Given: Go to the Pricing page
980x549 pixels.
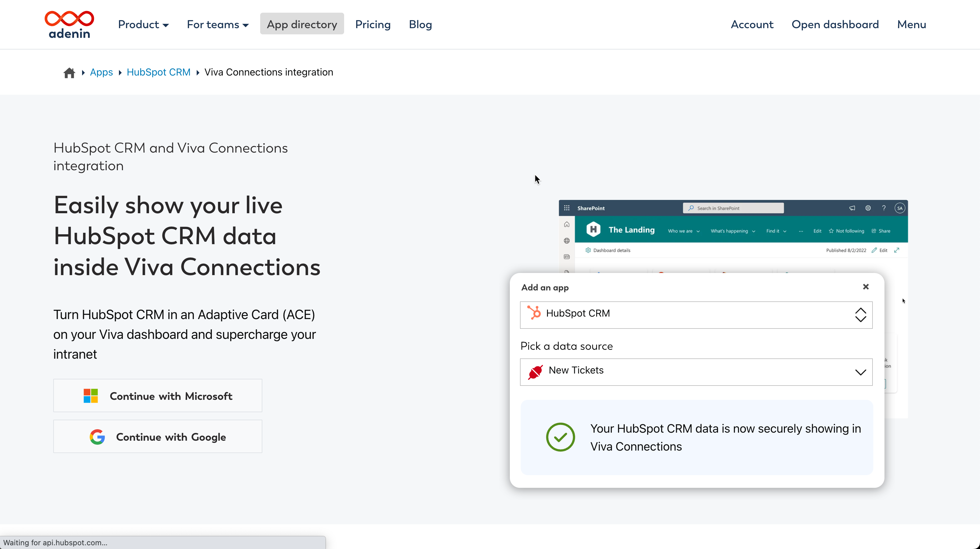Looking at the screenshot, I should click(373, 24).
